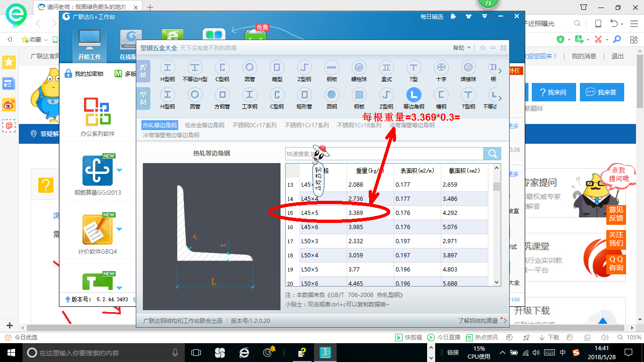Click Internet Explorer taskbar icon

244,353
